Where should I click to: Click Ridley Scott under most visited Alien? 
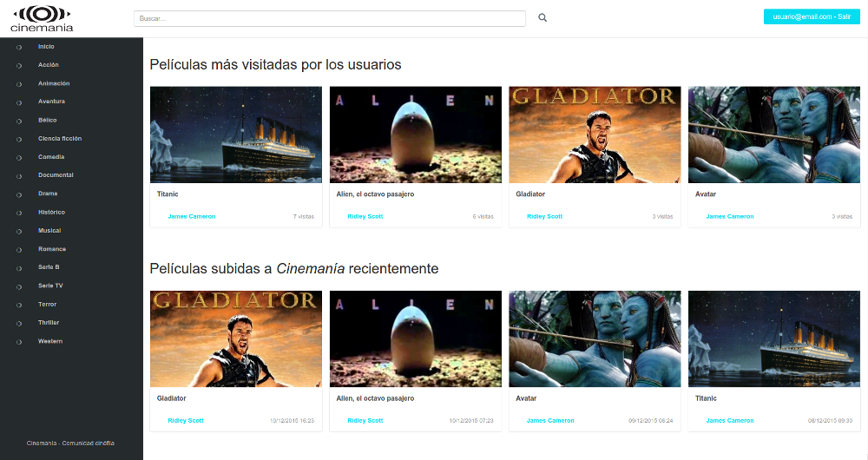pos(365,216)
